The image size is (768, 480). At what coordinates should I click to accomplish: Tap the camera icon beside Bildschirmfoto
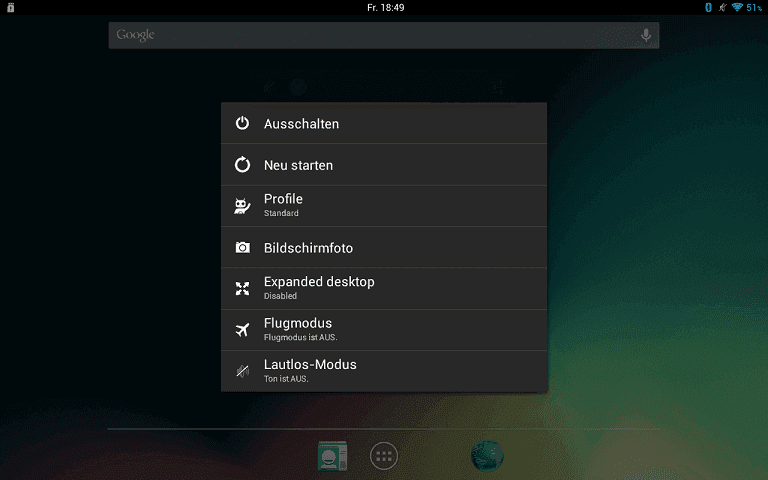point(242,247)
